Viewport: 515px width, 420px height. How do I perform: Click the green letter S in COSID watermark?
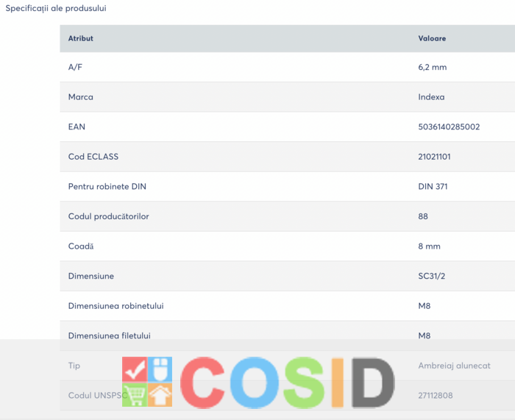305,382
